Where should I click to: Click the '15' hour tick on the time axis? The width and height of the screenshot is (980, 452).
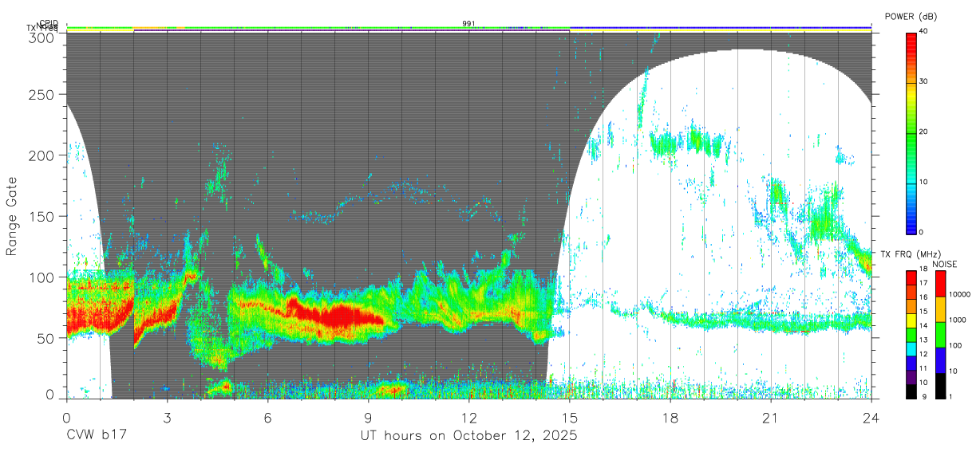(569, 417)
